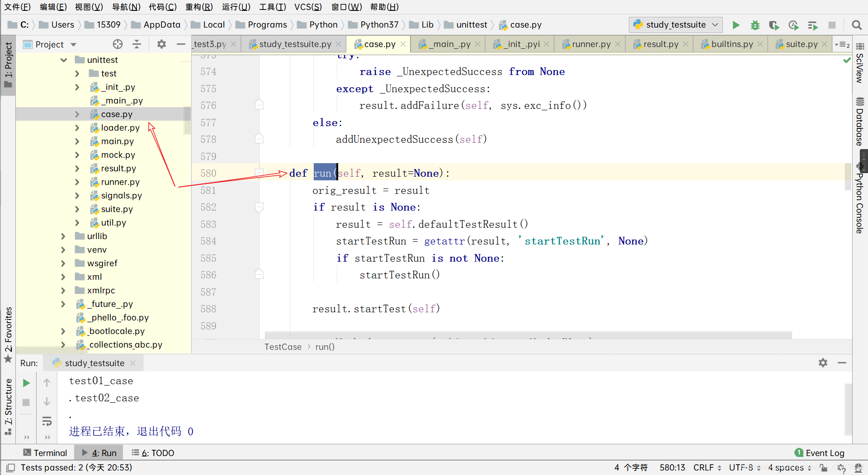Collapse the unittest folder
This screenshot has width=868, height=475.
pos(64,60)
